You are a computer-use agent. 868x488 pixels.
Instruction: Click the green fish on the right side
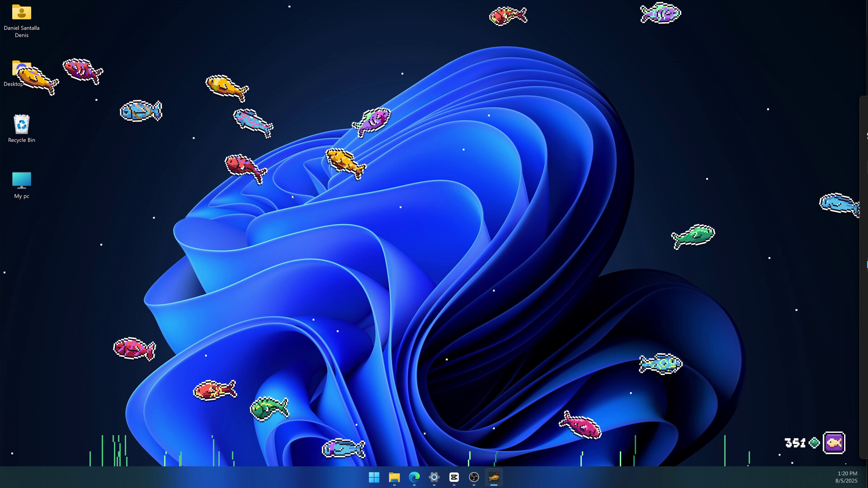693,236
